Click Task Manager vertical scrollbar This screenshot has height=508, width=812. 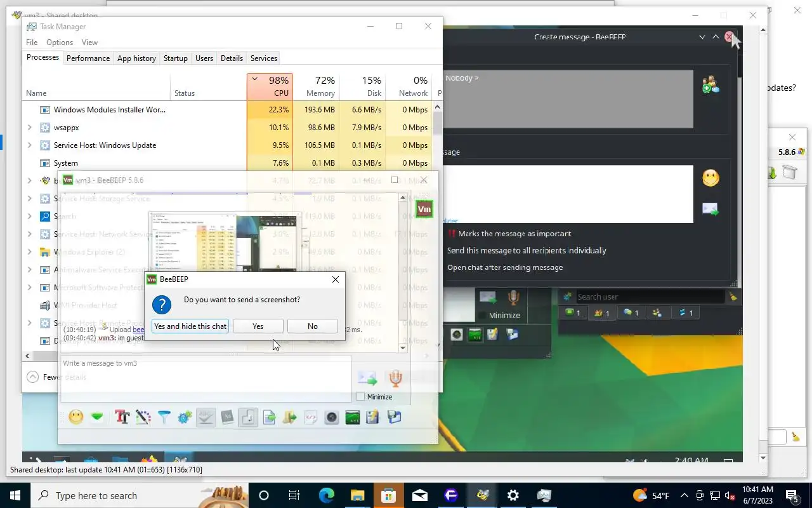pyautogui.click(x=437, y=123)
